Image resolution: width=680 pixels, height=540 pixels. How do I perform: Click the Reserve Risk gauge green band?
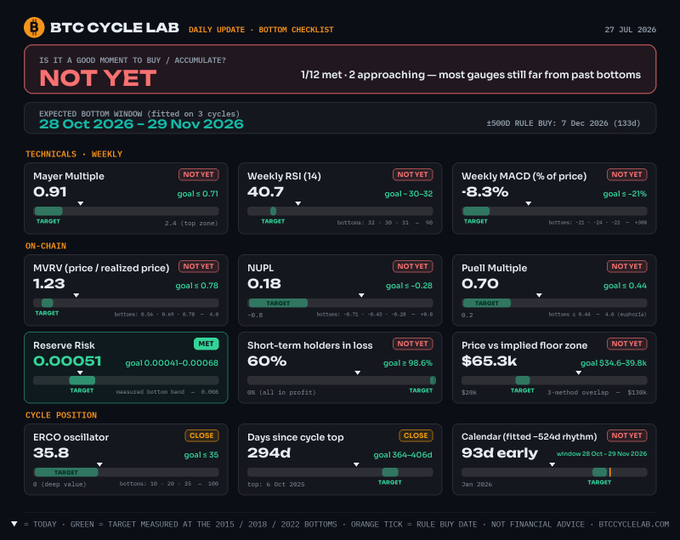click(82, 380)
